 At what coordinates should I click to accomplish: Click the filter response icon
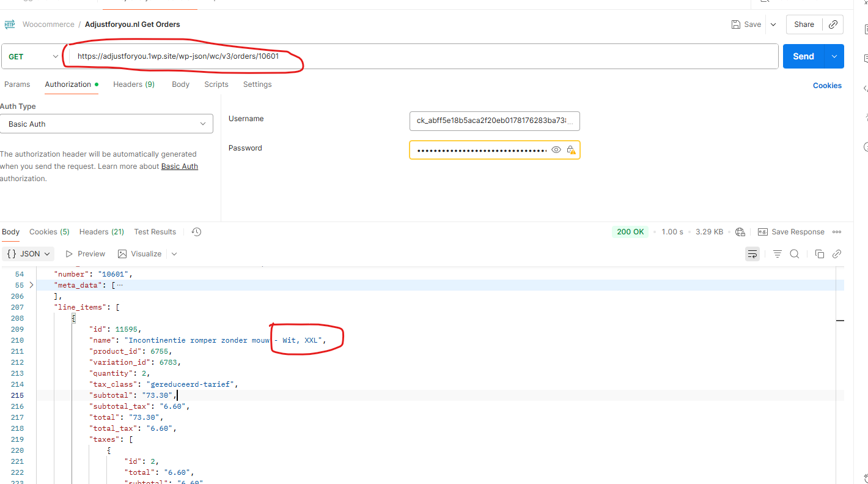(x=778, y=254)
